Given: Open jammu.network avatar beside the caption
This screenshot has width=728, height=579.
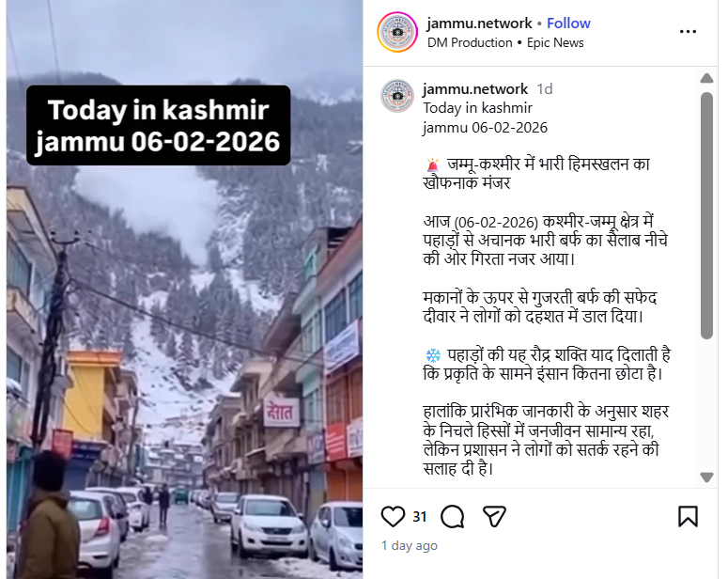Looking at the screenshot, I should (x=397, y=96).
